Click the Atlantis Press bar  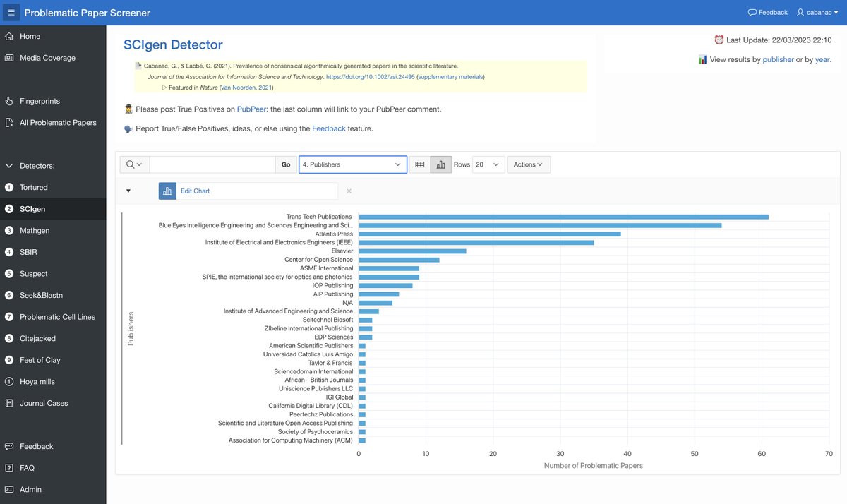(490, 234)
